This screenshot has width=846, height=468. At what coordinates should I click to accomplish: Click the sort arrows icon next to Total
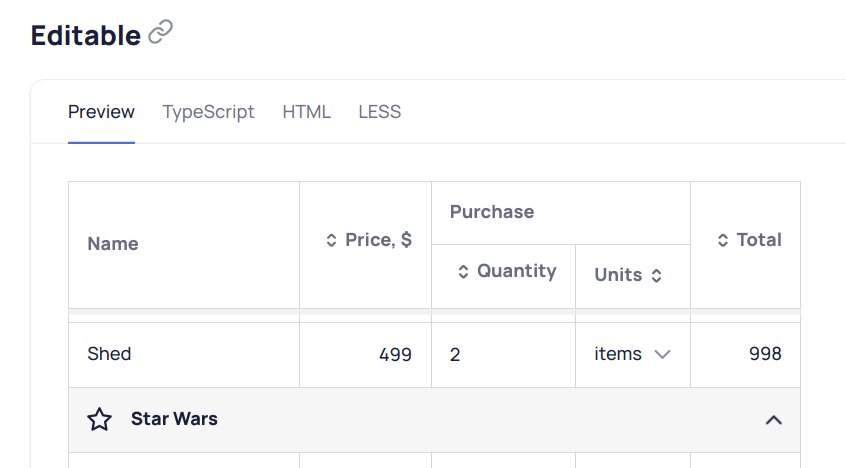tap(723, 240)
